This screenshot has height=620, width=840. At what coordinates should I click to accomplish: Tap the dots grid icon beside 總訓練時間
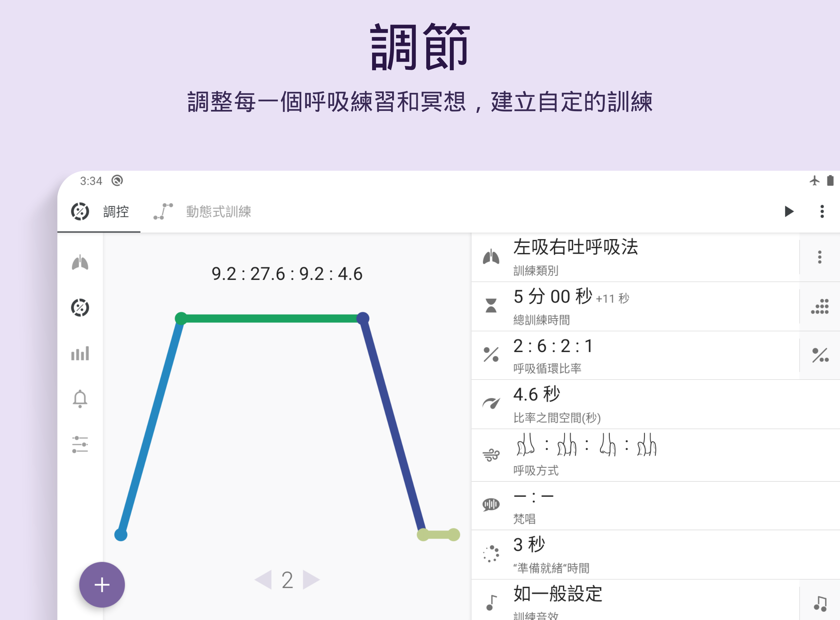pyautogui.click(x=820, y=307)
